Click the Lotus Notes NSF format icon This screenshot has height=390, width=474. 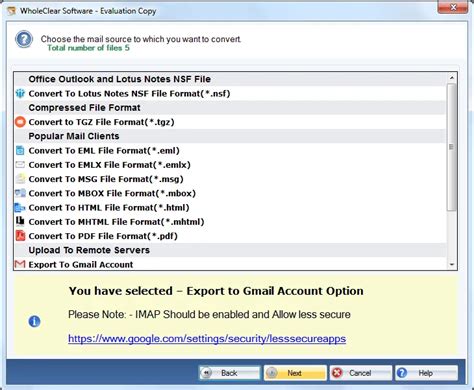pos(20,93)
